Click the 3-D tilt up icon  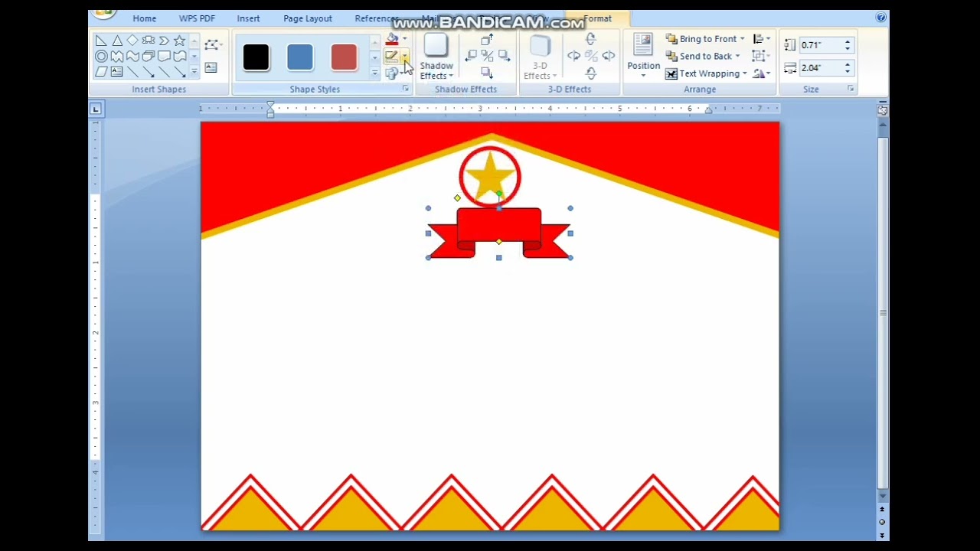click(590, 40)
